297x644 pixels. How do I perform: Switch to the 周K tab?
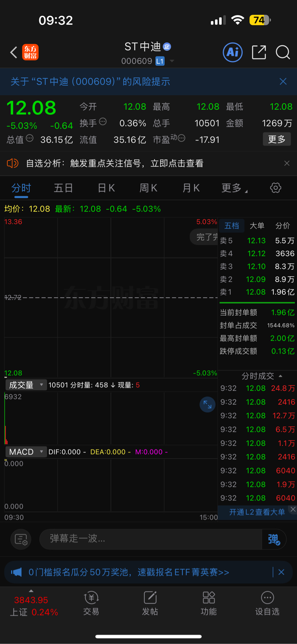pyautogui.click(x=148, y=188)
